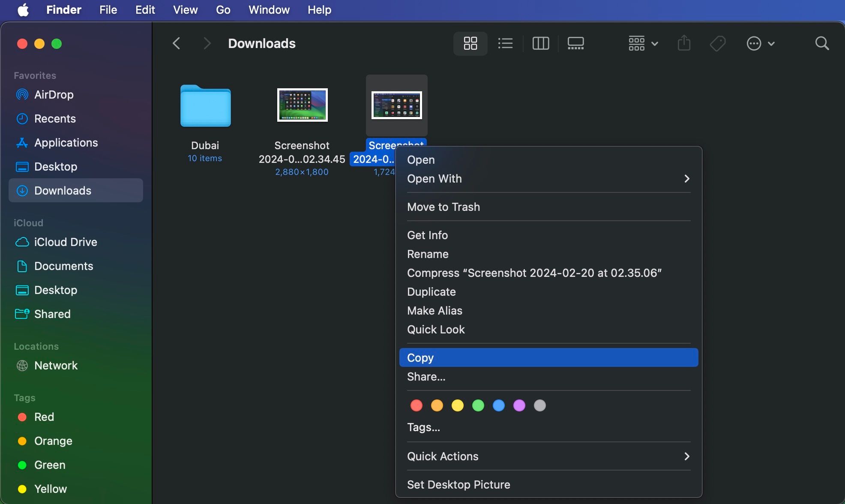Expand the Quick Actions submenu
This screenshot has width=845, height=504.
(548, 456)
